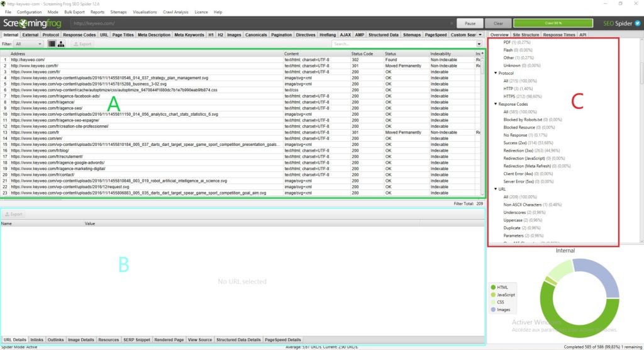This screenshot has width=644, height=350.
Task: Click the Clear button
Action: point(498,23)
